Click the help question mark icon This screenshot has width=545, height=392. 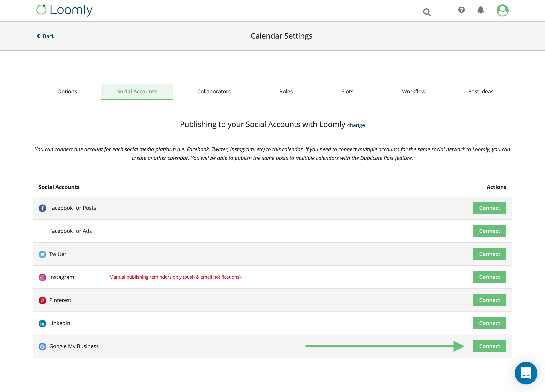pos(461,10)
